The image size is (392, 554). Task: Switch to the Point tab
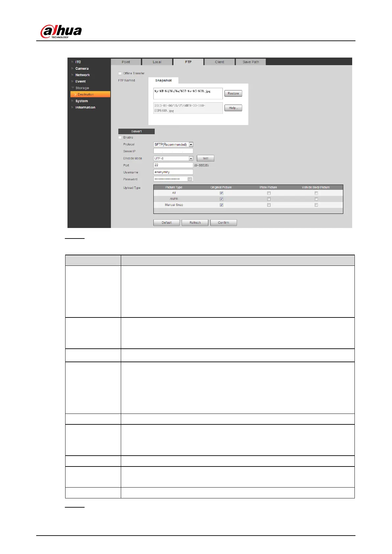point(126,62)
